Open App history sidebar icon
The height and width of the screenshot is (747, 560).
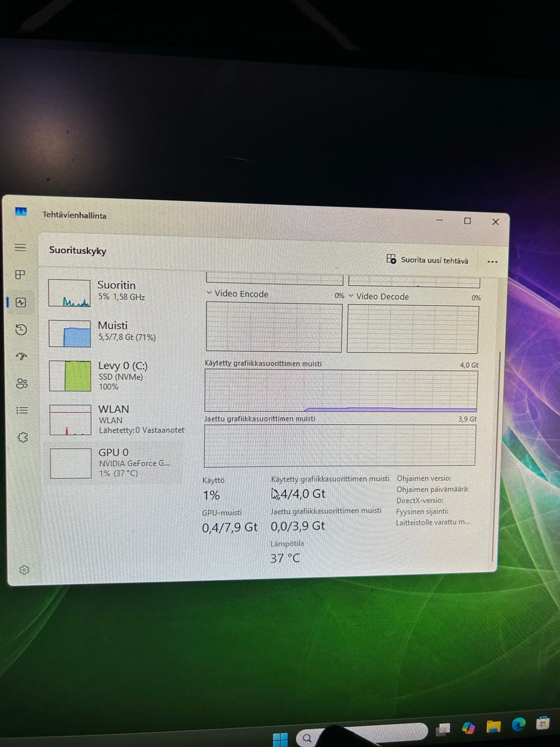(21, 329)
